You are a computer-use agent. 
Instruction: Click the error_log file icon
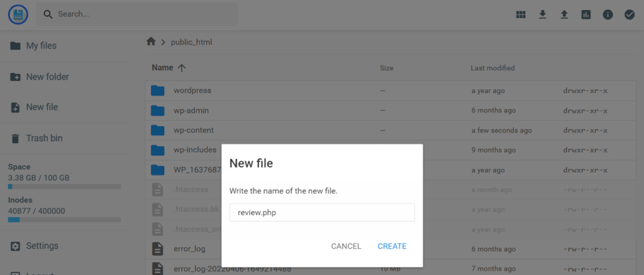click(158, 249)
